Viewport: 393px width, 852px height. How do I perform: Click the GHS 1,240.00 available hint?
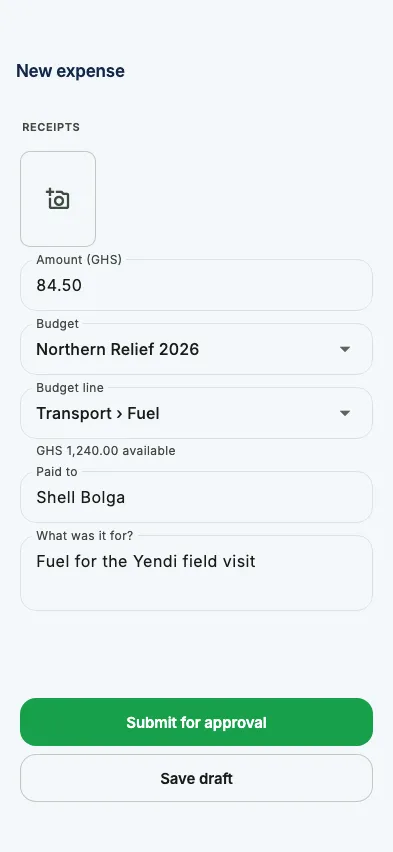[x=106, y=450]
